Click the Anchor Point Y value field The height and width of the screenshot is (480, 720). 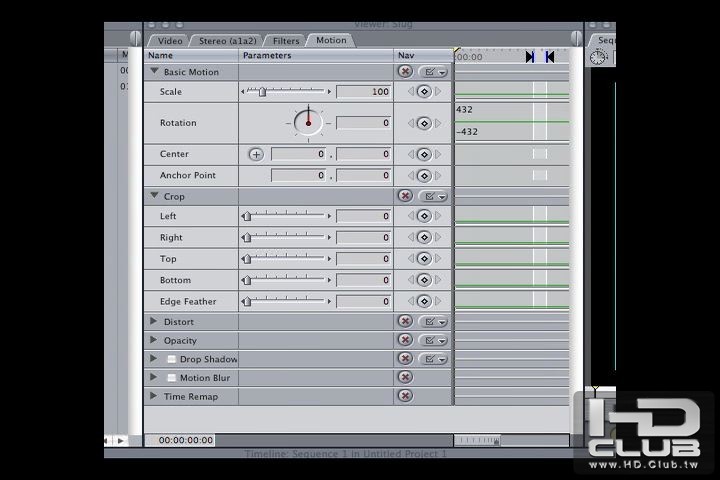click(x=364, y=175)
